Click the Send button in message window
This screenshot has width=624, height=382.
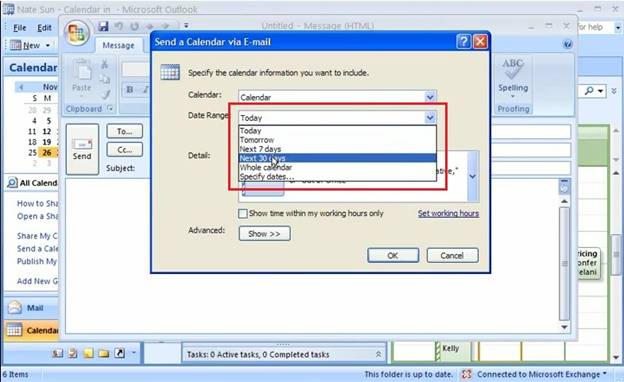pyautogui.click(x=82, y=149)
